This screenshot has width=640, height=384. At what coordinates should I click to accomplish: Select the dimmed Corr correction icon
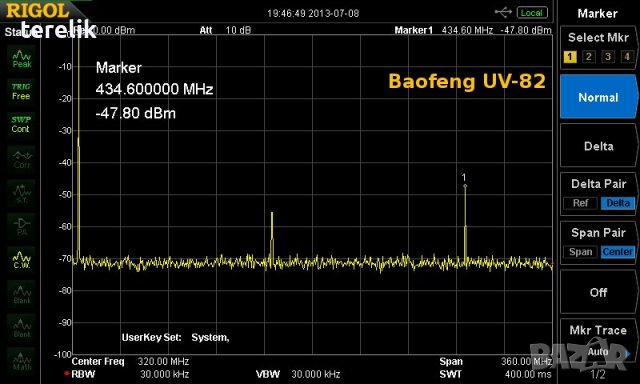click(x=22, y=160)
